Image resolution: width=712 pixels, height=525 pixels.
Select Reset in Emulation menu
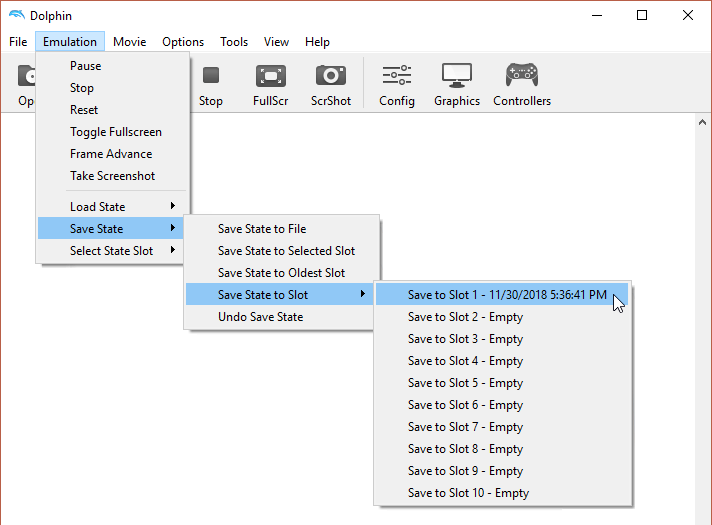(113, 110)
